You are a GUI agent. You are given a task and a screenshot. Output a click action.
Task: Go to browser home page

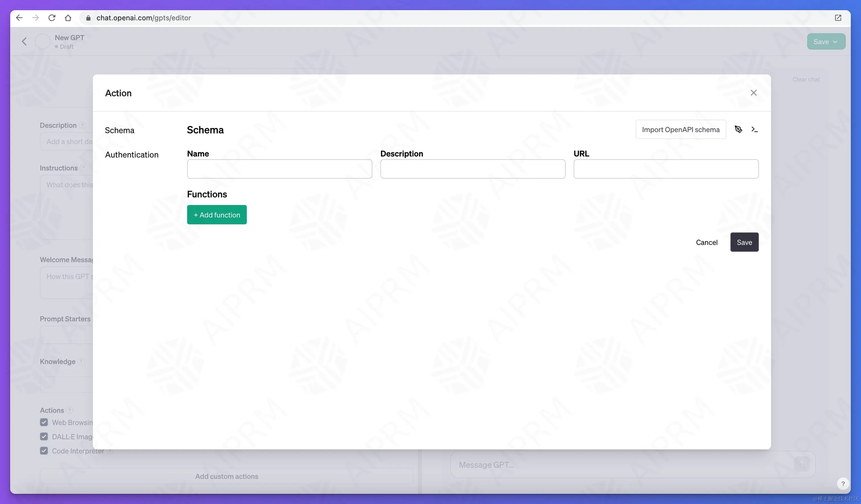click(x=68, y=18)
